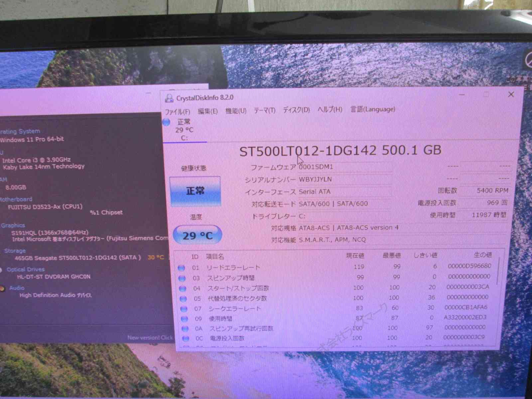Open the テーマ(T) menu
This screenshot has width=532, height=399.
tap(265, 110)
